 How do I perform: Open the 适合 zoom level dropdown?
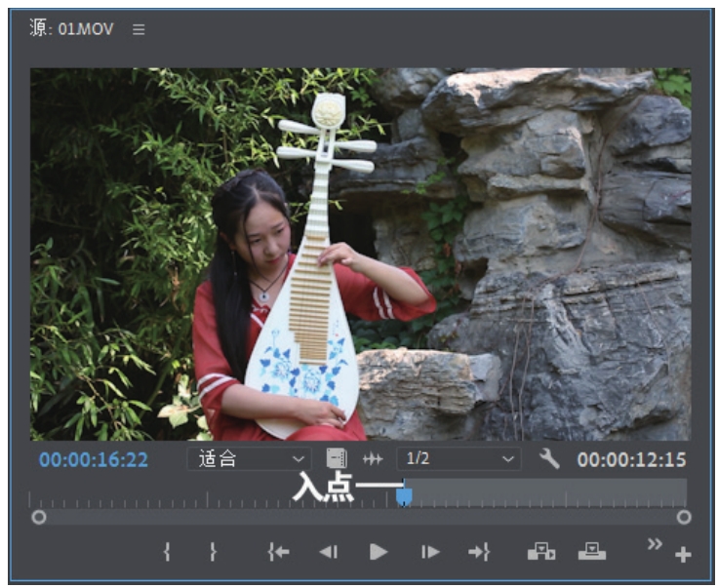pyautogui.click(x=249, y=458)
